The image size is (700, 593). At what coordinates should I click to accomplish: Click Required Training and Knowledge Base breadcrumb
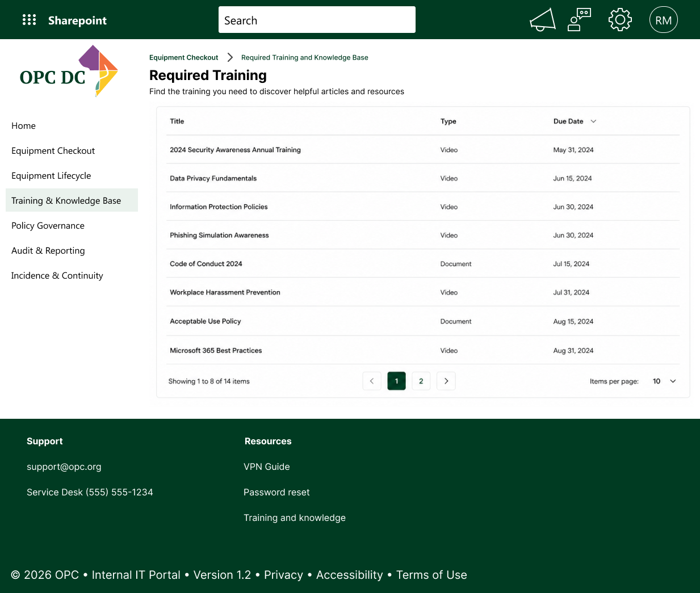click(x=304, y=57)
